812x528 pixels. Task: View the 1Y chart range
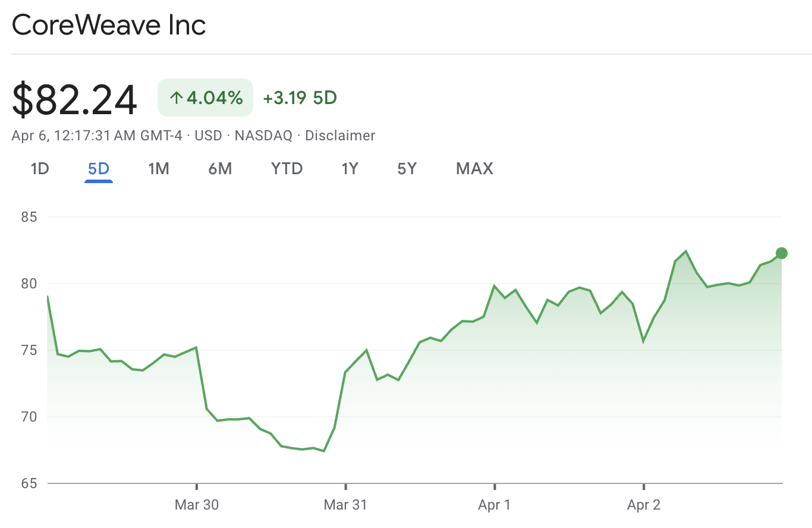pyautogui.click(x=350, y=169)
